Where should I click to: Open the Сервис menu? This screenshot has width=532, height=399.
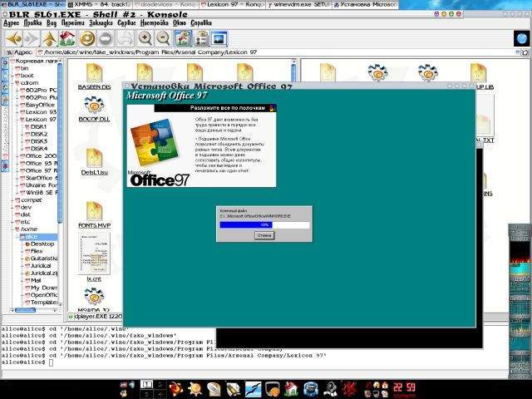[126, 22]
